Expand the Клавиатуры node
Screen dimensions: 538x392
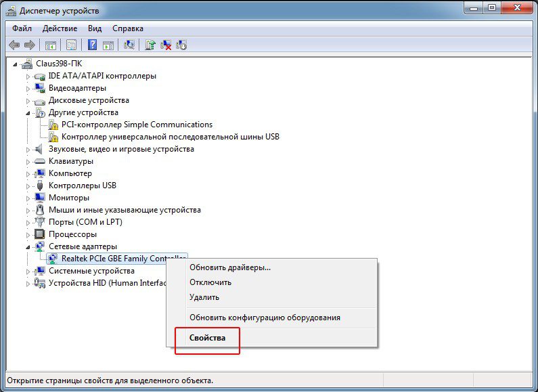tap(28, 162)
